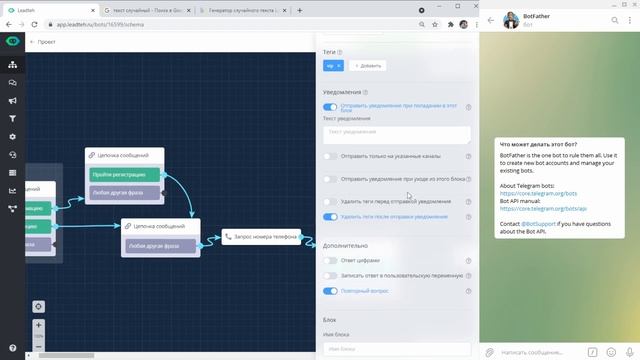Open the analytics chart icon in sidebar
Viewport: 640px width, 360px height.
tap(13, 191)
